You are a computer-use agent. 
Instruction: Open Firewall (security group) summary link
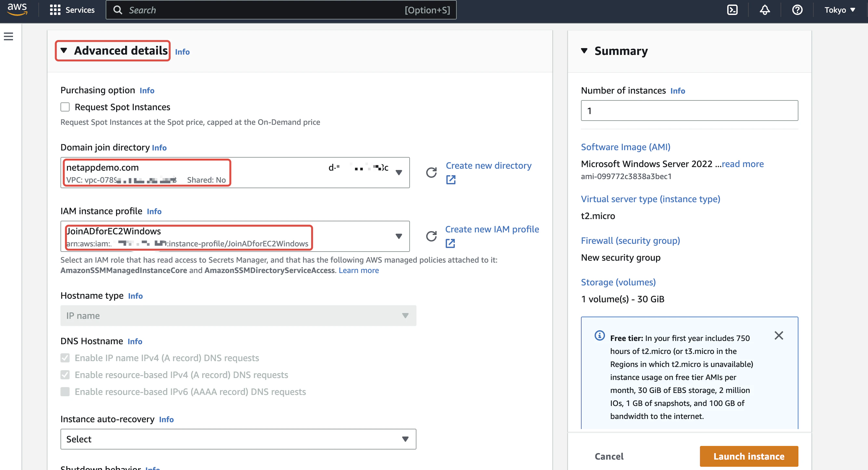(630, 241)
